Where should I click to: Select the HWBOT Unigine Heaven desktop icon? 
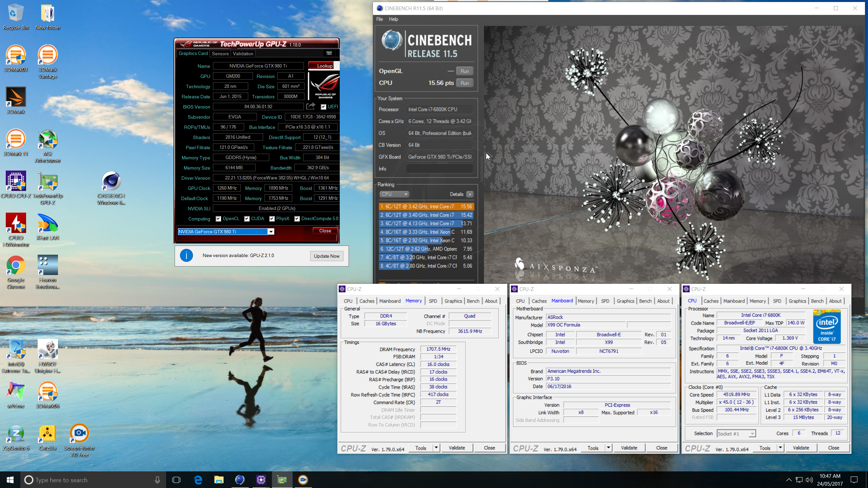47,356
